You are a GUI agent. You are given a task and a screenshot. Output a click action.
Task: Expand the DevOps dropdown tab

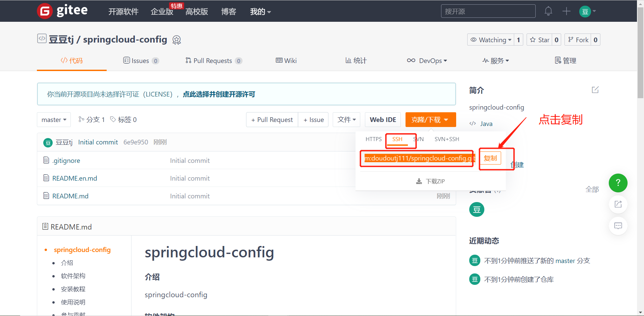tap(427, 61)
